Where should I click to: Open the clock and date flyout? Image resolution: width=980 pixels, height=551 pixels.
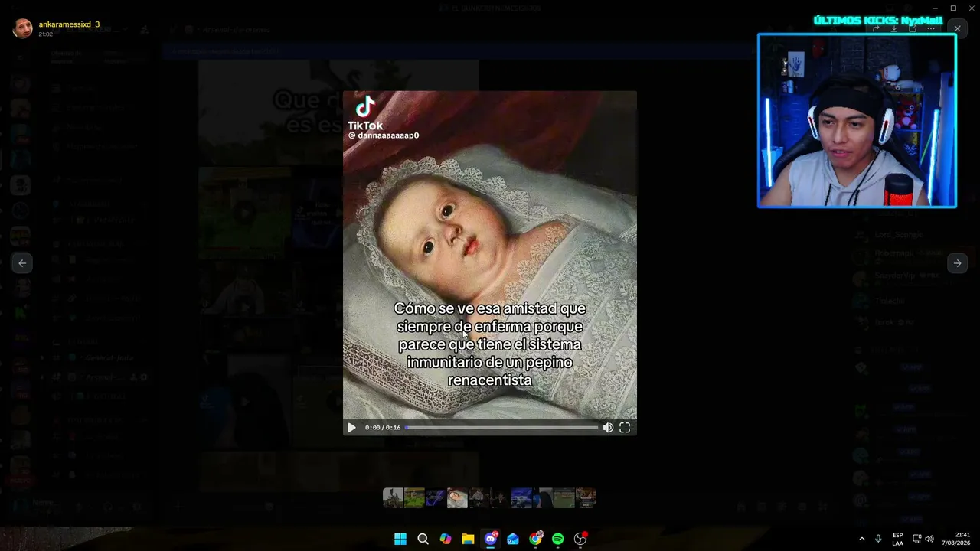point(956,539)
